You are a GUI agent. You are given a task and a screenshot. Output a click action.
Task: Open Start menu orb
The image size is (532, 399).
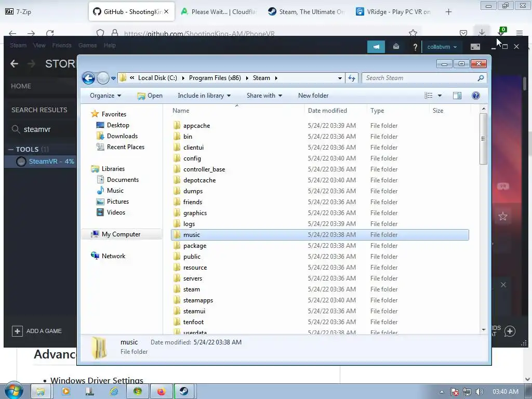(14, 391)
